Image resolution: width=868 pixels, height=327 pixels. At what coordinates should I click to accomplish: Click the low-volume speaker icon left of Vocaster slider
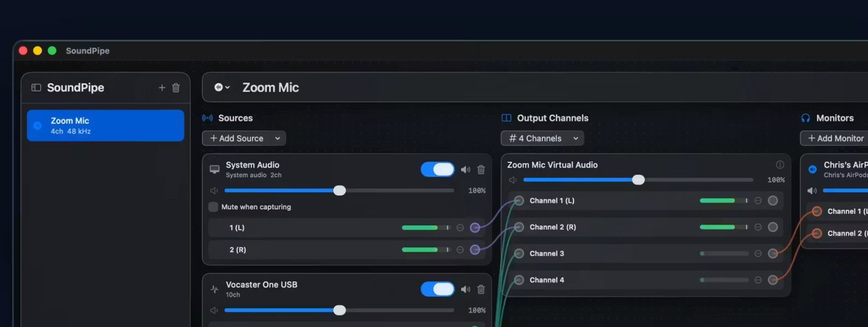[x=214, y=310]
